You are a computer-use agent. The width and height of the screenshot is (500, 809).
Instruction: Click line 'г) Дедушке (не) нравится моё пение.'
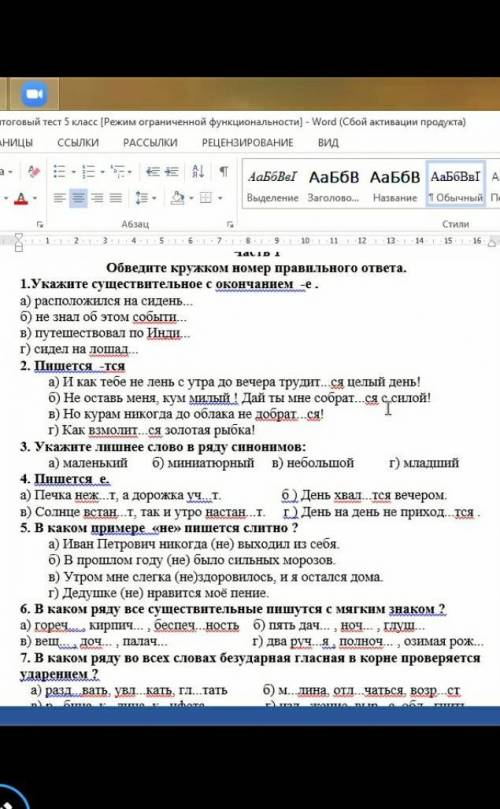coord(158,593)
